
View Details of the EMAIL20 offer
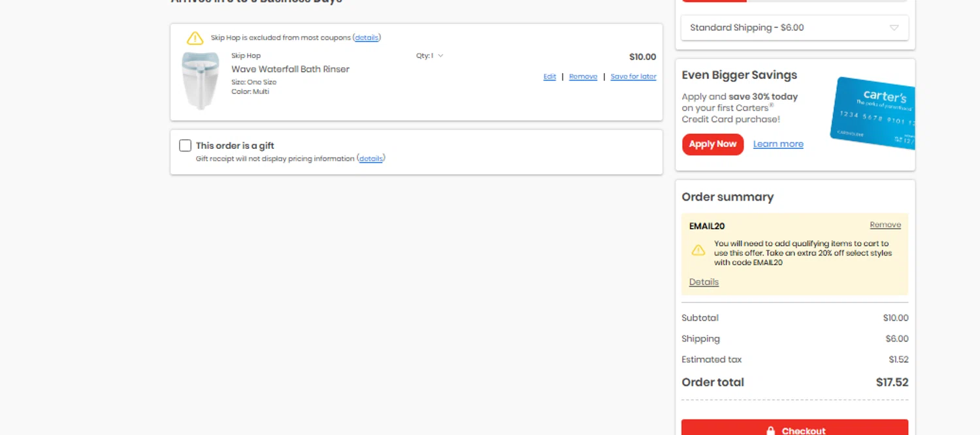(x=704, y=282)
